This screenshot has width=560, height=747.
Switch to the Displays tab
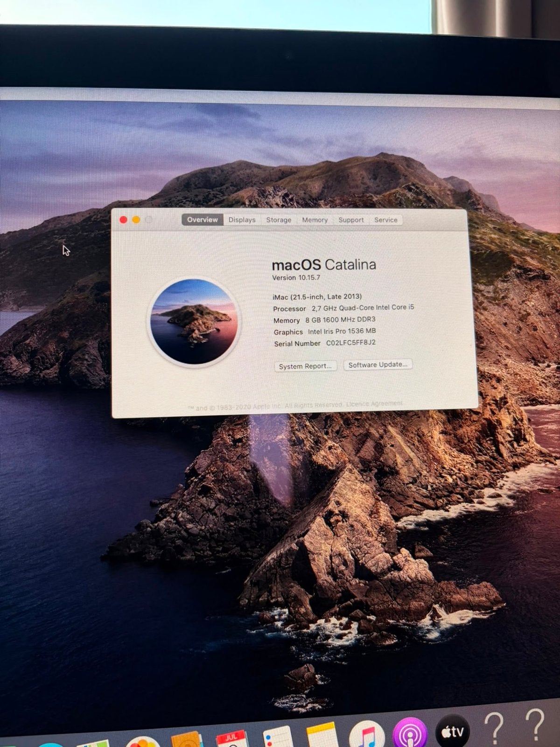point(242,220)
